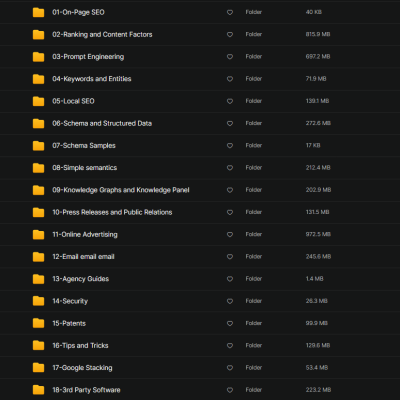Viewport: 400px width, 400px height.
Task: Mark 06-Schema and Structured Data as favorite
Action: [230, 123]
